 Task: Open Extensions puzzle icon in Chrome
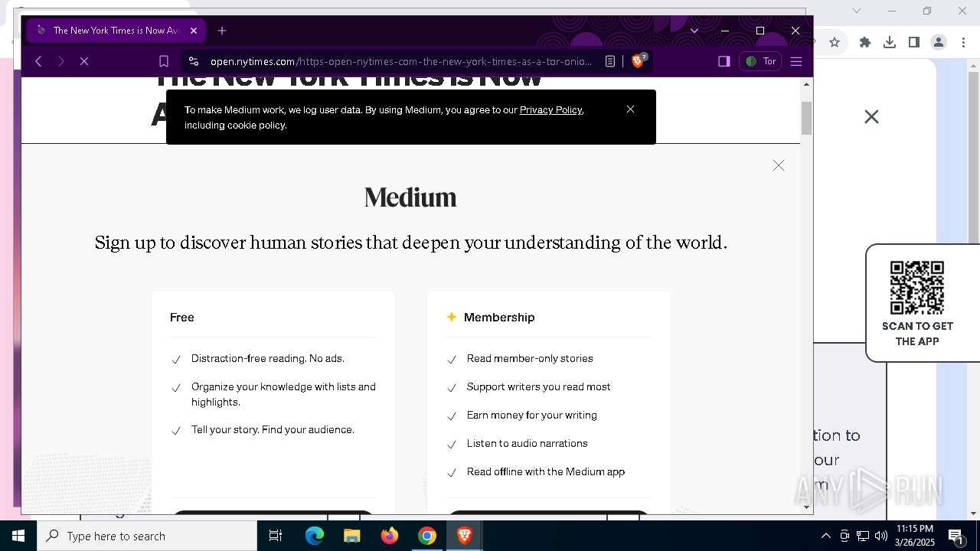[865, 42]
